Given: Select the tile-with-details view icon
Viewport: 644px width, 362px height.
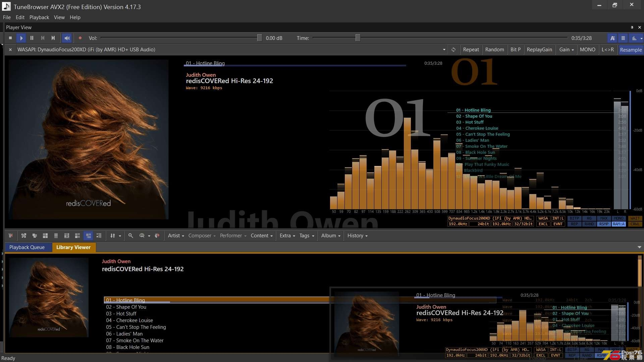Looking at the screenshot, I should pos(77,236).
